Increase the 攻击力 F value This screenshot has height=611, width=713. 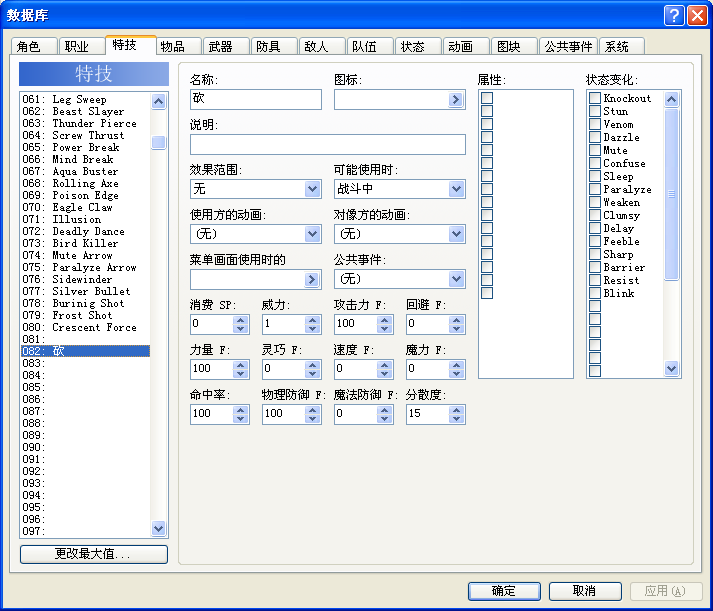385,320
